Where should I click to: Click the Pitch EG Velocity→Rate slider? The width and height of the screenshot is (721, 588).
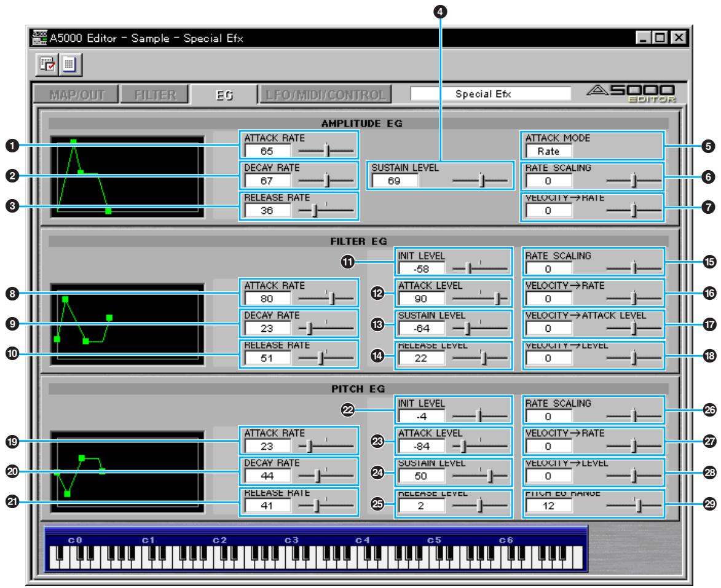[x=634, y=447]
